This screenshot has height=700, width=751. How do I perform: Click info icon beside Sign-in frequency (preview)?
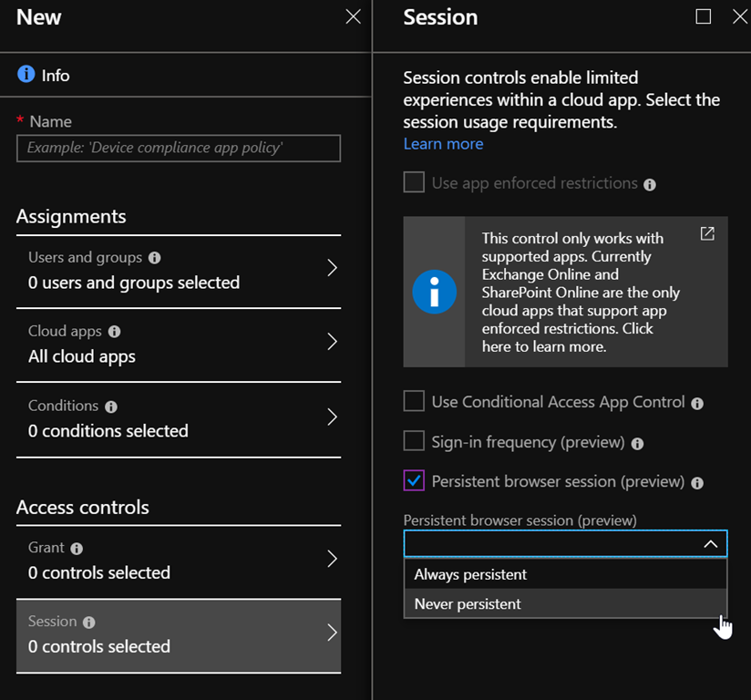[x=637, y=444]
